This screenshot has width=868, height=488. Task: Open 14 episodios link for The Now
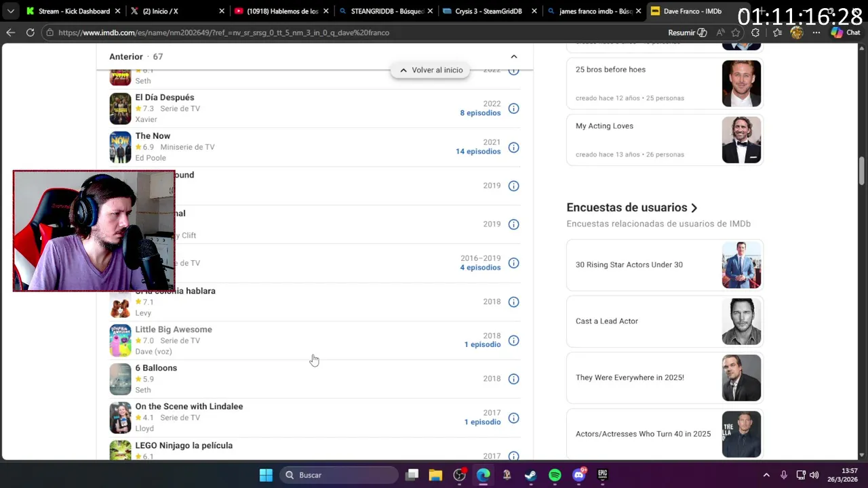[x=478, y=152]
